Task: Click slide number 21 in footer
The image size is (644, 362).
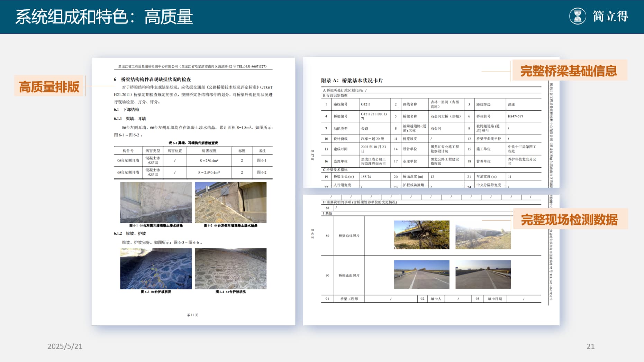Action: [x=590, y=346]
